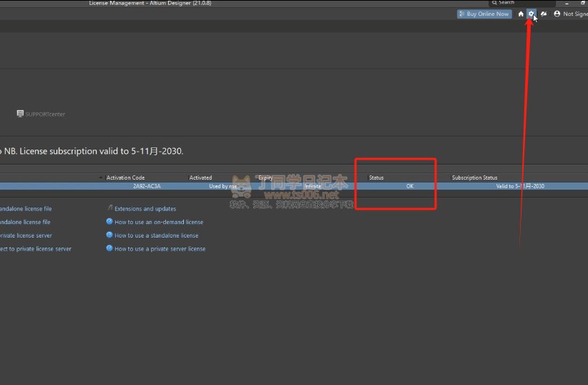Click the 'Infinite' expiry cell
Viewport: 588px width, 385px height.
pyautogui.click(x=313, y=186)
